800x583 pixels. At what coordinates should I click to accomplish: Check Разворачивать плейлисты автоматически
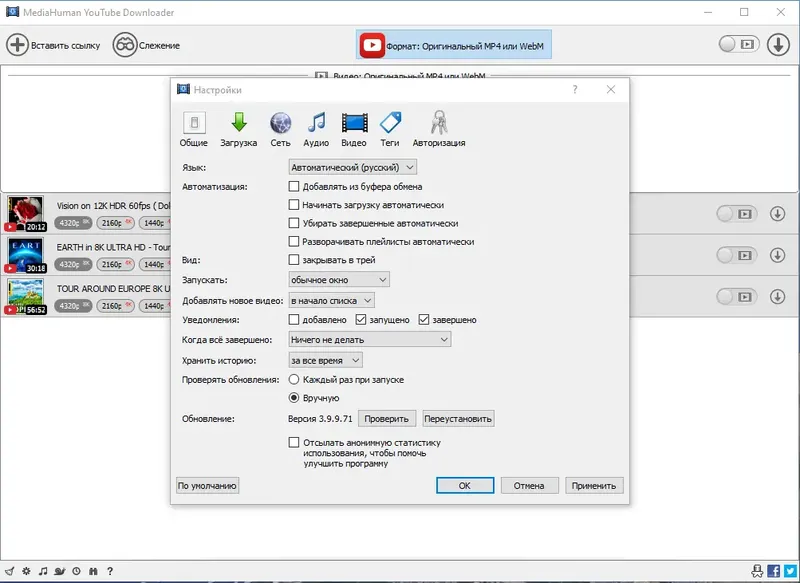pos(294,242)
